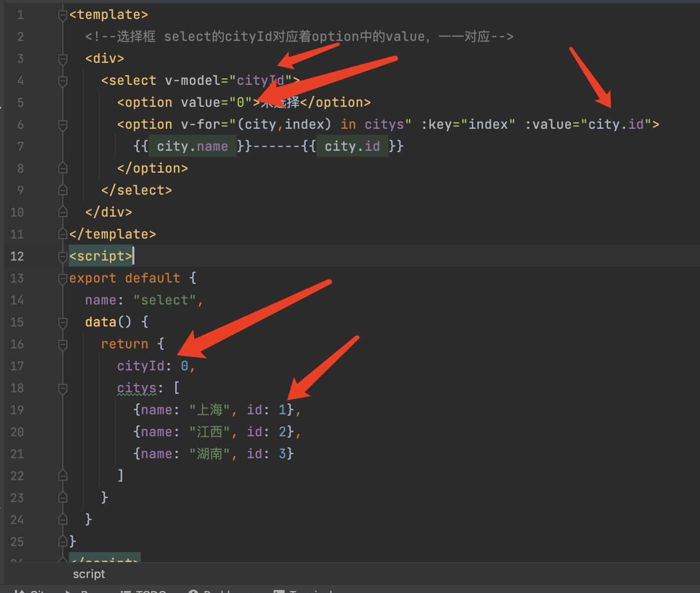Click the underlined 'citys' property on line 18
Viewport: 700px width, 593px height.
(136, 388)
